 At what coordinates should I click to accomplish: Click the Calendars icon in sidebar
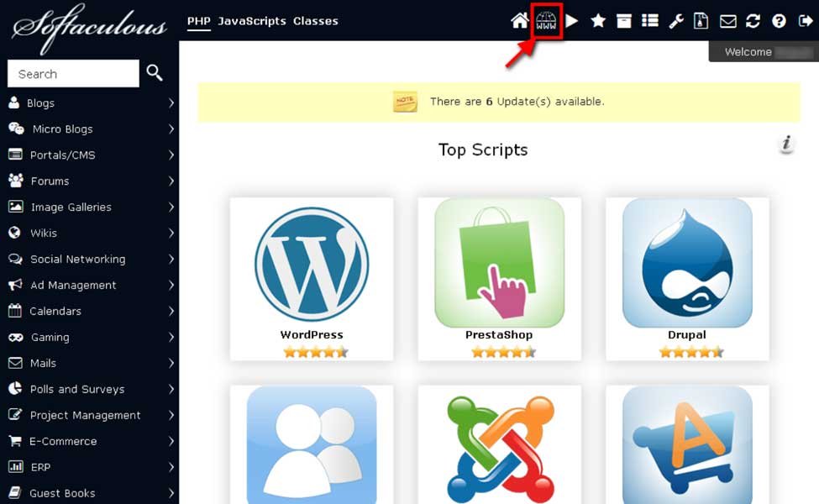coord(14,311)
